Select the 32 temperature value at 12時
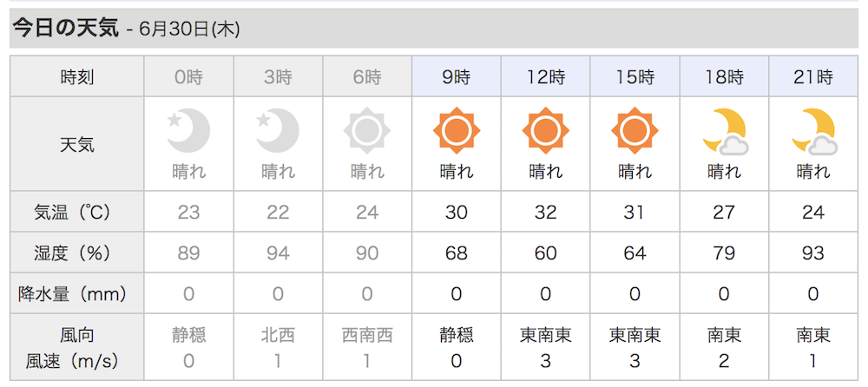The height and width of the screenshot is (387, 868). click(545, 212)
